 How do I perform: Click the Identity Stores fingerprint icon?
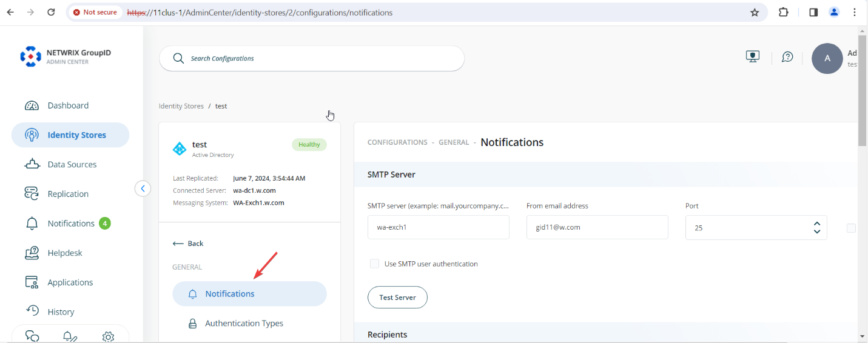pyautogui.click(x=32, y=135)
